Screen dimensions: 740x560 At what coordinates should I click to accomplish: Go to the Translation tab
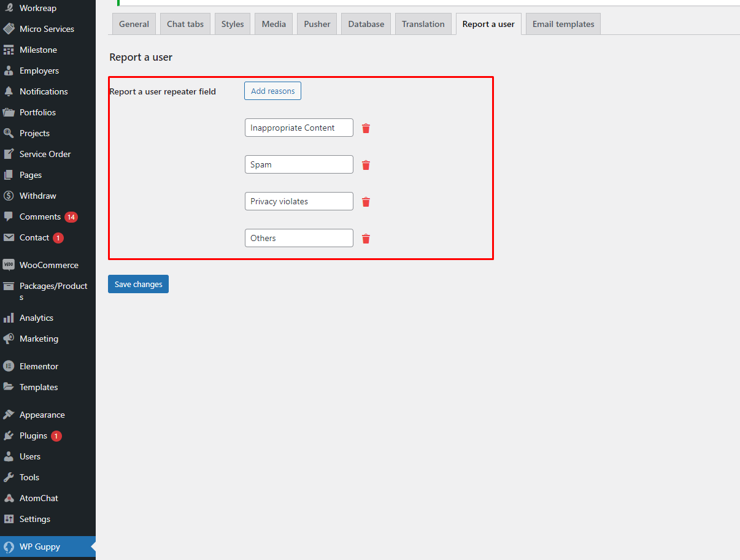423,24
